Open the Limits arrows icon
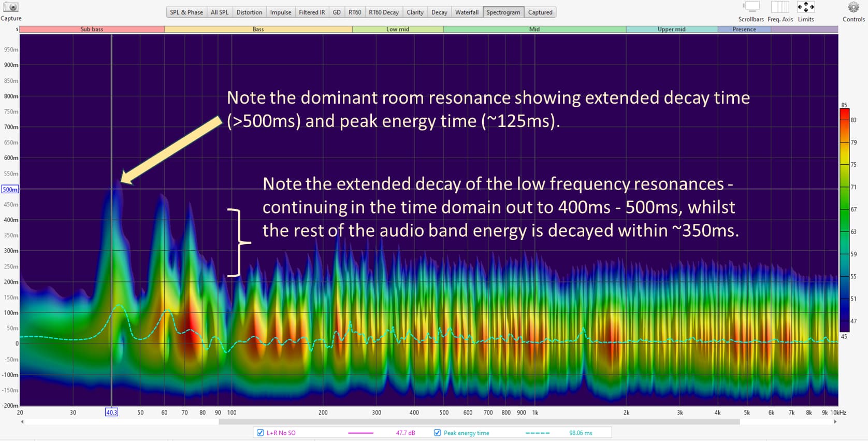This screenshot has width=868, height=441. [805, 7]
